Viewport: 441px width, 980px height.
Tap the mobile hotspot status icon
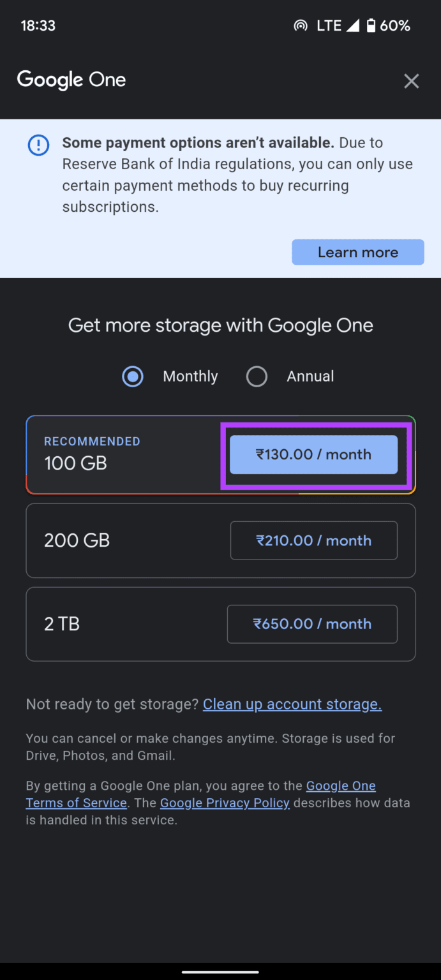point(300,26)
